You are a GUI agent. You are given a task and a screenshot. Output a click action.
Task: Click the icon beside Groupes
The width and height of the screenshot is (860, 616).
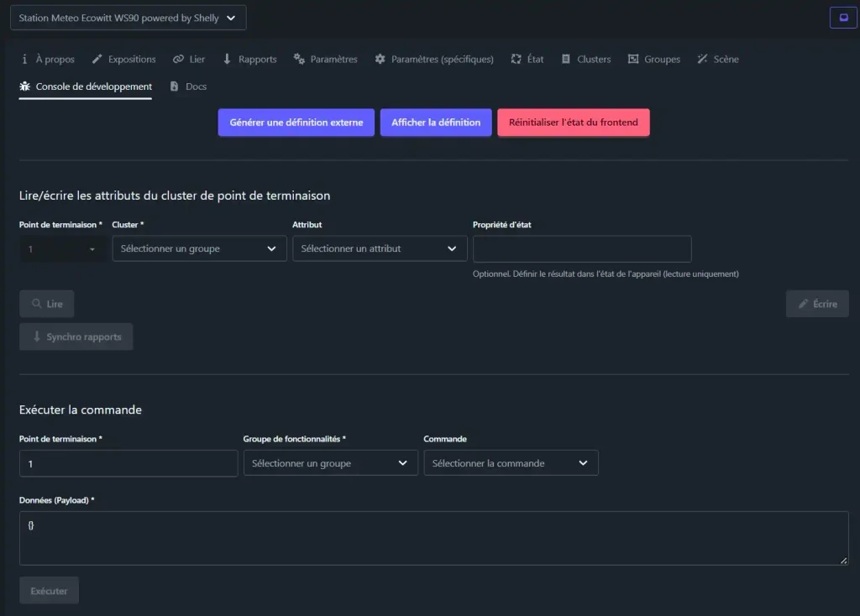633,60
